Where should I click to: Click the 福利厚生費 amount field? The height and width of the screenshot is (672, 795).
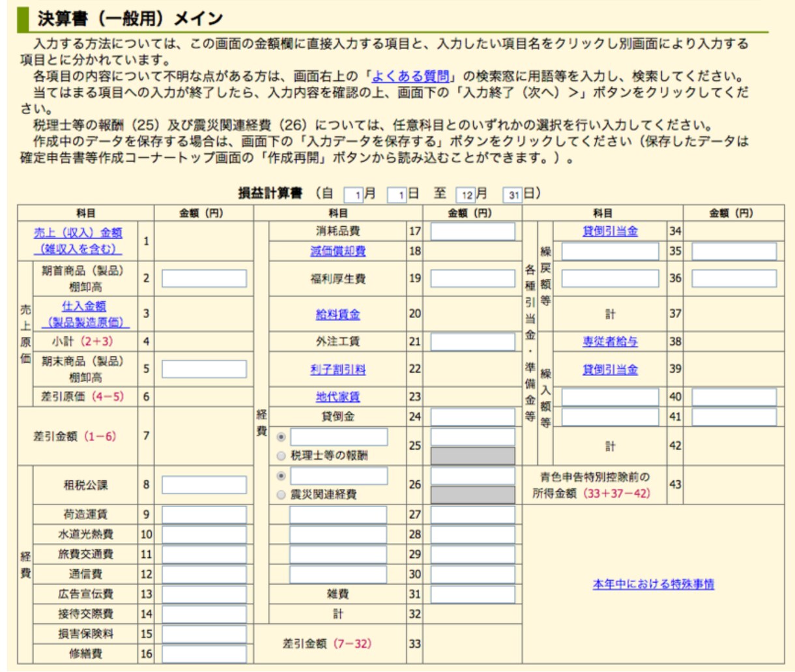[x=472, y=278]
